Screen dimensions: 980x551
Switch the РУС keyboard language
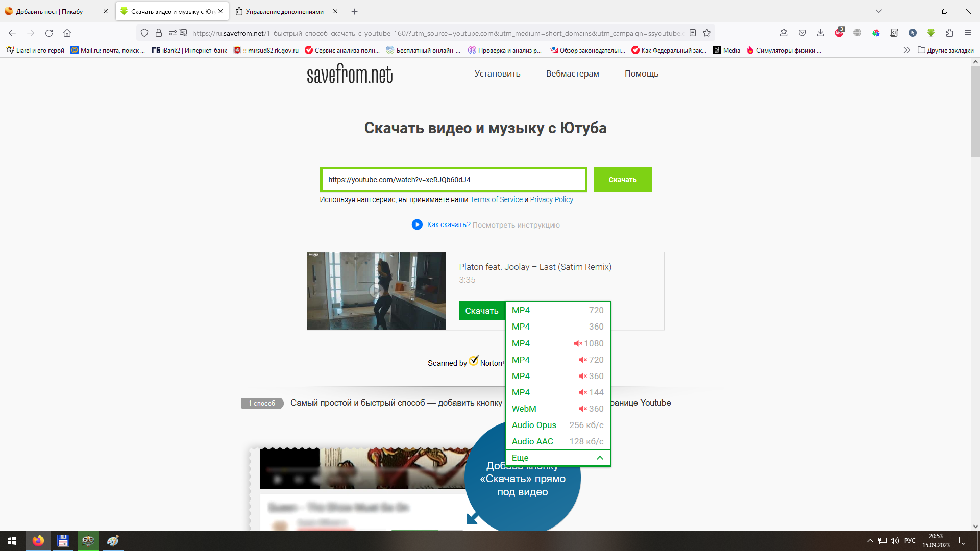coord(910,541)
